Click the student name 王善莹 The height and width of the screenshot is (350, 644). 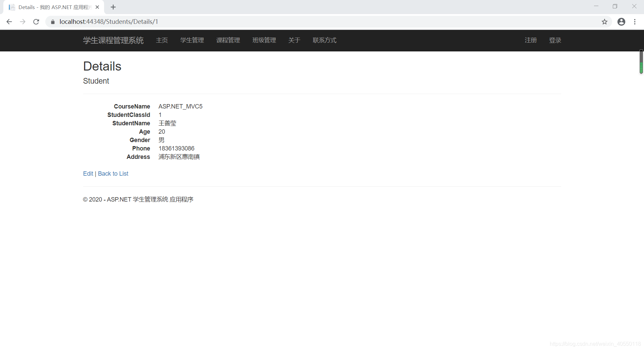click(167, 123)
